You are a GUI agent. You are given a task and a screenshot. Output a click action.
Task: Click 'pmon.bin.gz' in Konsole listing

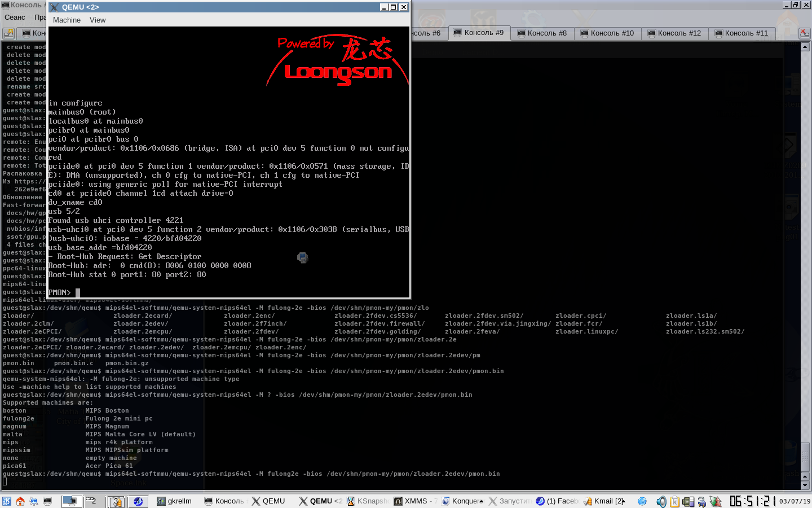(x=127, y=363)
